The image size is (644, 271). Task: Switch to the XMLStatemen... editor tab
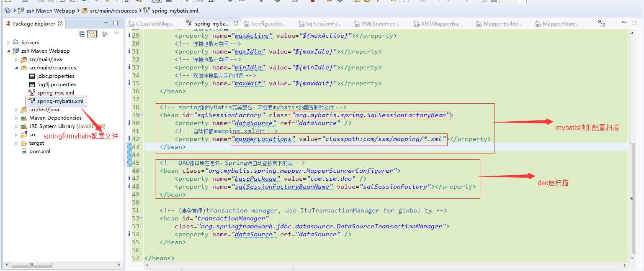376,24
